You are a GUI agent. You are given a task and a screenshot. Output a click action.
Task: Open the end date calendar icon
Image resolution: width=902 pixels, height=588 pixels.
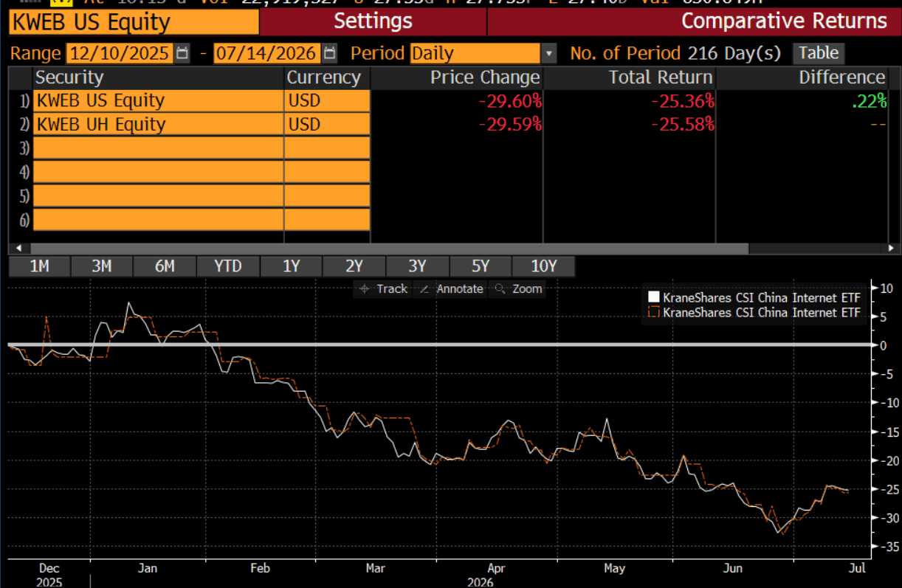(x=330, y=54)
